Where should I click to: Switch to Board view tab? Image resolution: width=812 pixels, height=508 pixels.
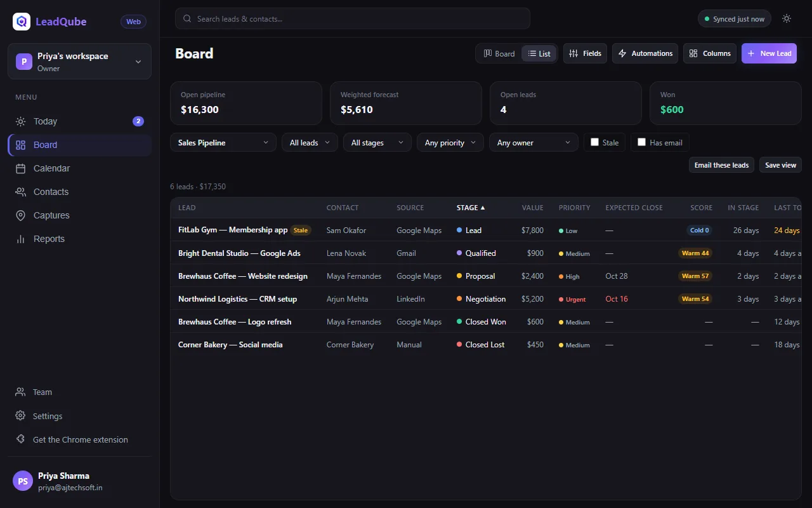pos(499,53)
